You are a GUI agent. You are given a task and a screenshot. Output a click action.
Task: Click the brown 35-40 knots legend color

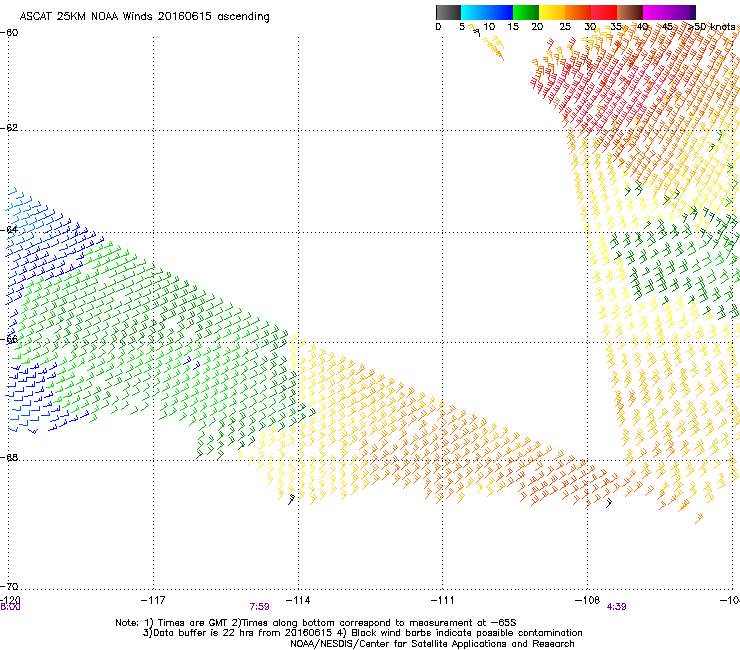click(x=630, y=12)
